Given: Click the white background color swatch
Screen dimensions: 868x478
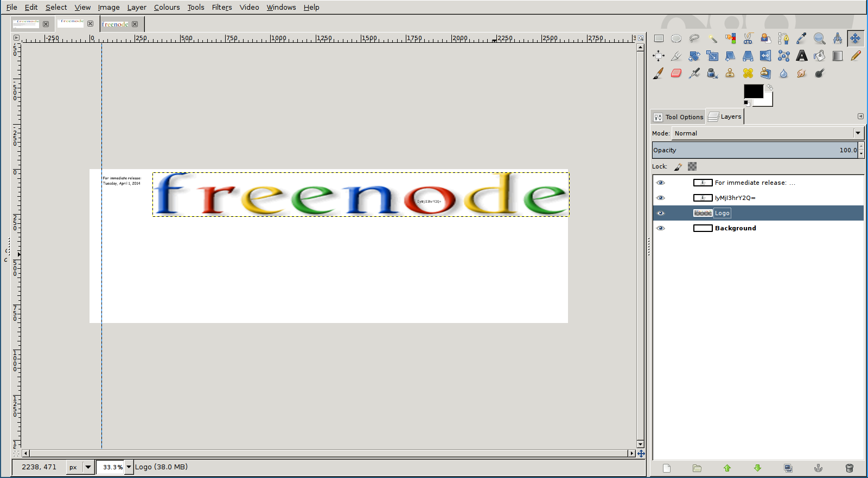Looking at the screenshot, I should coord(767,102).
